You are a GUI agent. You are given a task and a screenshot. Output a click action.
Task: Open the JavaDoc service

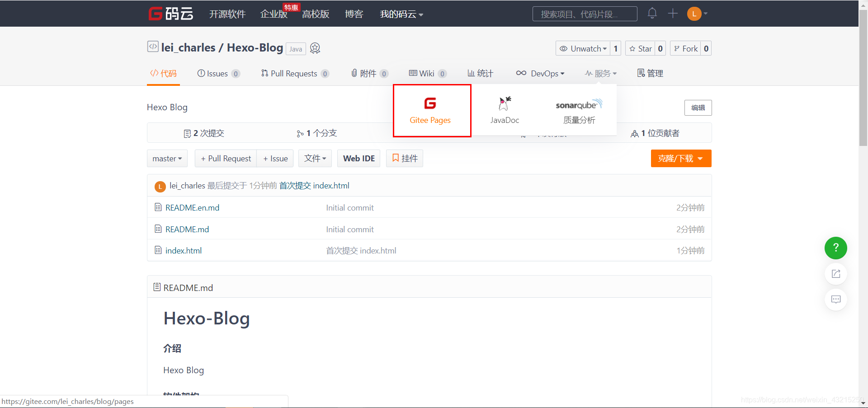pos(505,110)
